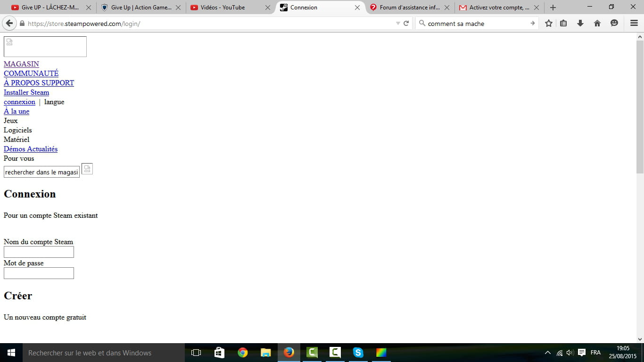Open the "Démos" link
The width and height of the screenshot is (644, 362).
[15, 149]
